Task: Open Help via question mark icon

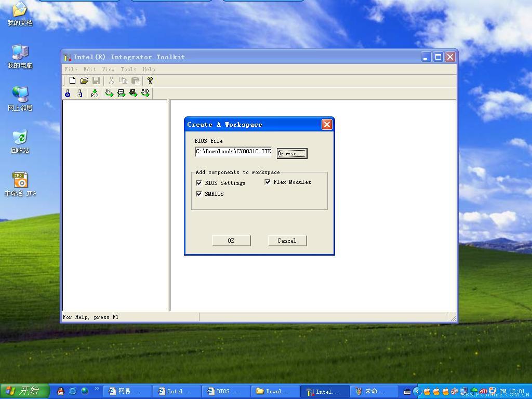Action: (x=150, y=81)
